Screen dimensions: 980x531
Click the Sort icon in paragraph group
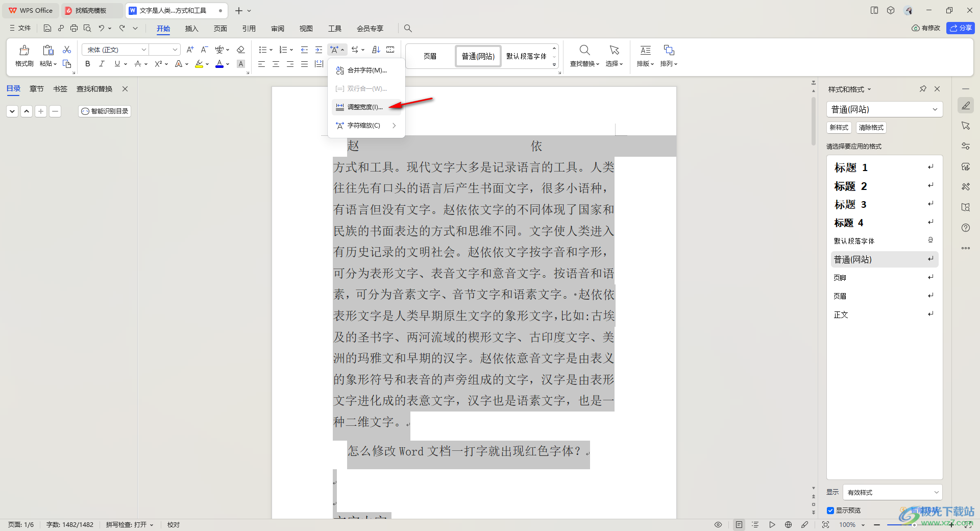point(376,50)
